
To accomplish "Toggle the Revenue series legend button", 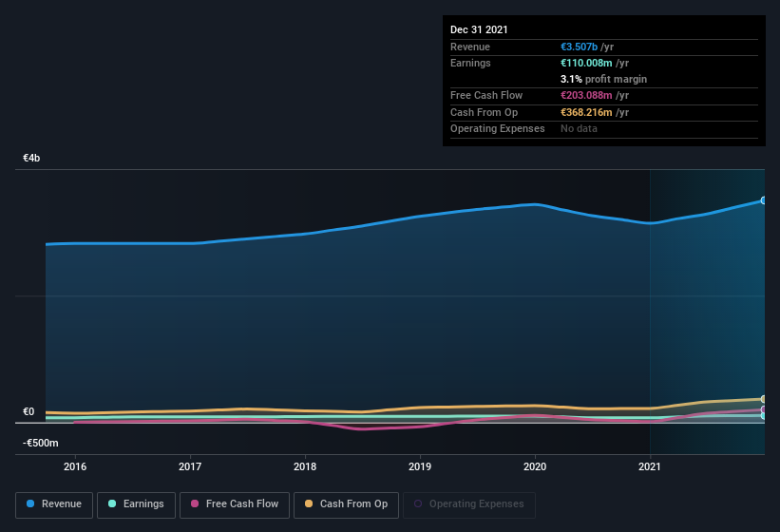I will tap(54, 504).
